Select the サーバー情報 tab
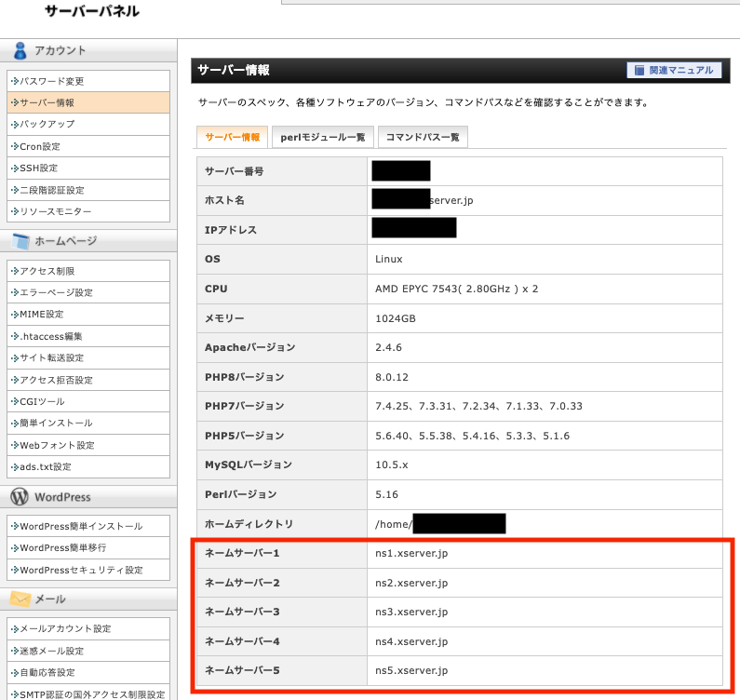The height and width of the screenshot is (700, 740). tap(233, 137)
